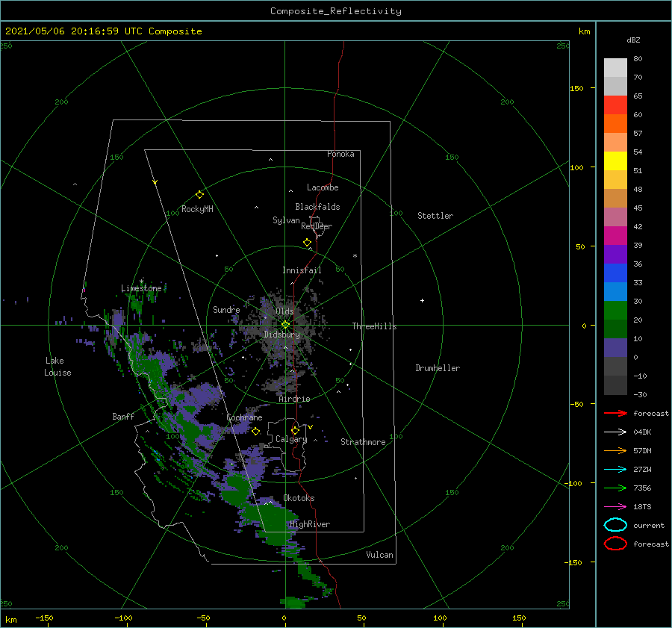This screenshot has width=672, height=628.
Task: Click the Lake Louise label
Action: (57, 367)
